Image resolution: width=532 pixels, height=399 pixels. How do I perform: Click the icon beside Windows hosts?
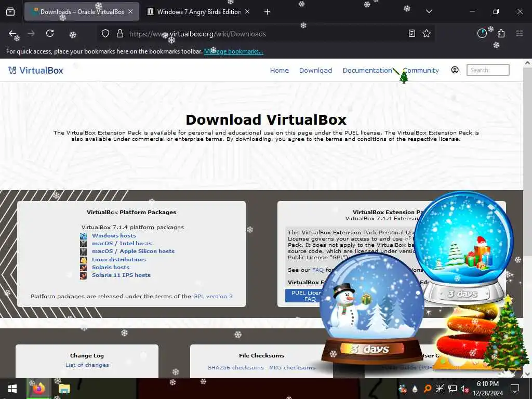[84, 235]
